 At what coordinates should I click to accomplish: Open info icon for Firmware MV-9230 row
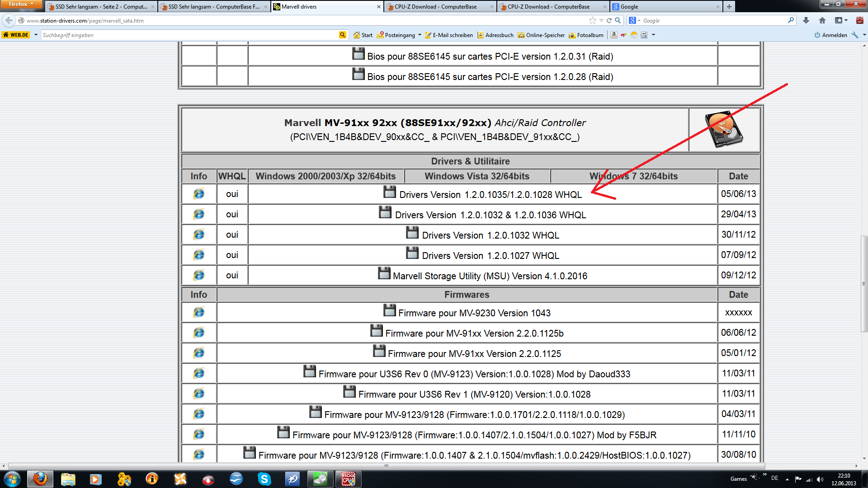click(x=198, y=312)
